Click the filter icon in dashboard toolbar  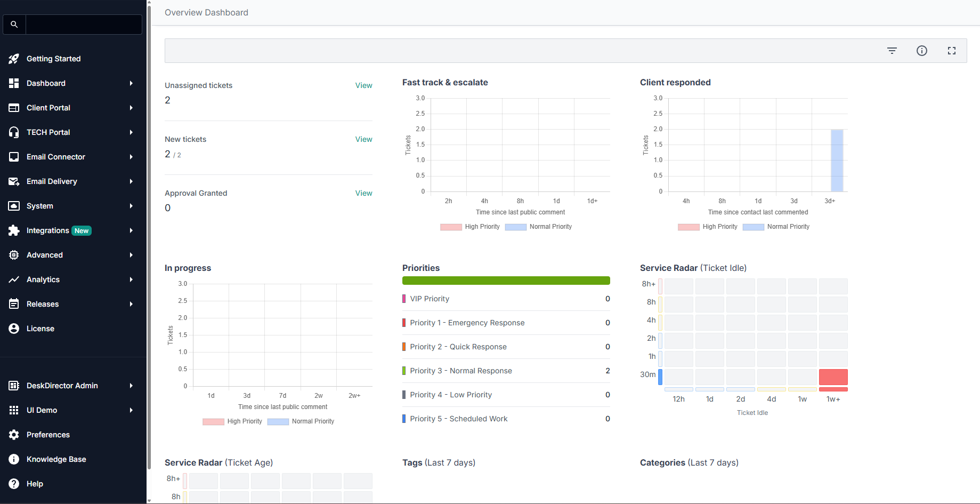[x=892, y=51]
